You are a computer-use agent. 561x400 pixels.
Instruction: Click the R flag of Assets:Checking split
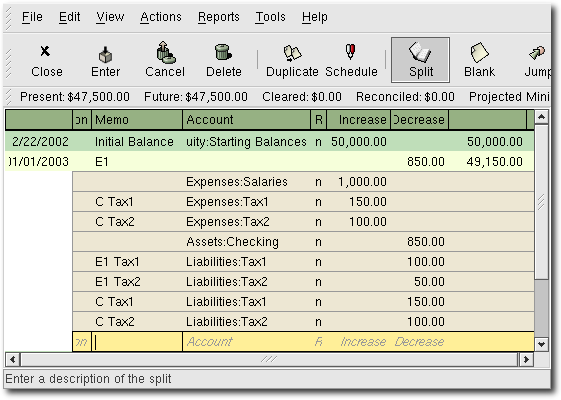[318, 242]
